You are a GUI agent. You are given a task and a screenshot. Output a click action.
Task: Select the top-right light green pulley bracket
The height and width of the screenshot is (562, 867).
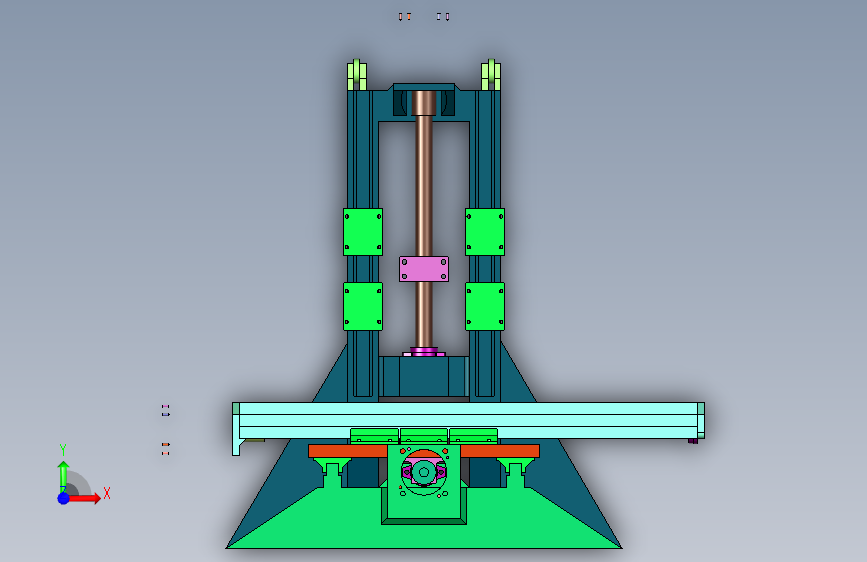[x=491, y=75]
